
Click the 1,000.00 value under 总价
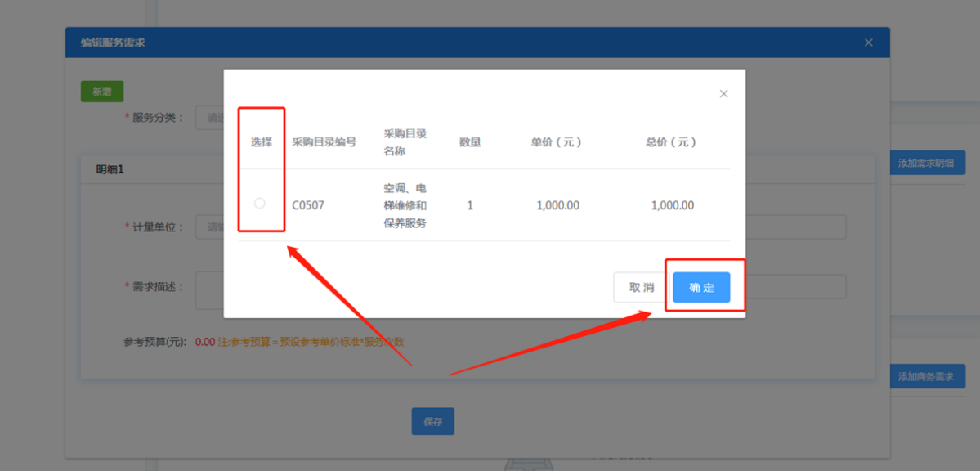coord(672,205)
